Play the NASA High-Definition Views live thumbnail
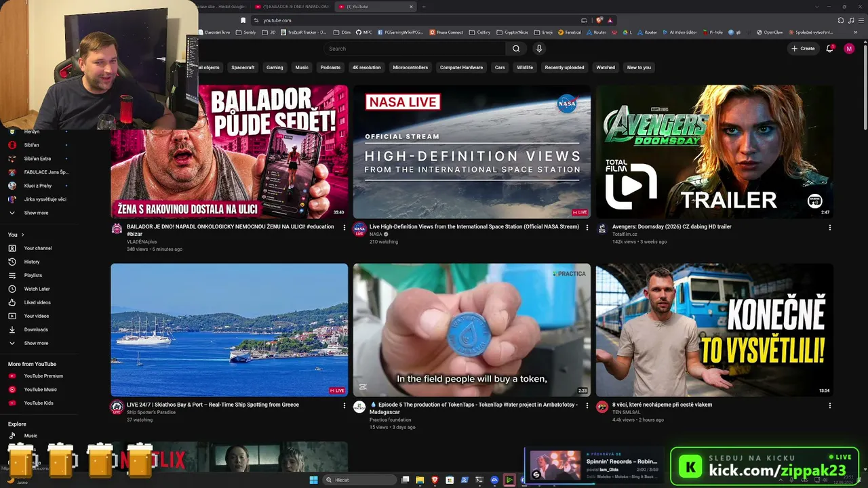 tap(472, 152)
